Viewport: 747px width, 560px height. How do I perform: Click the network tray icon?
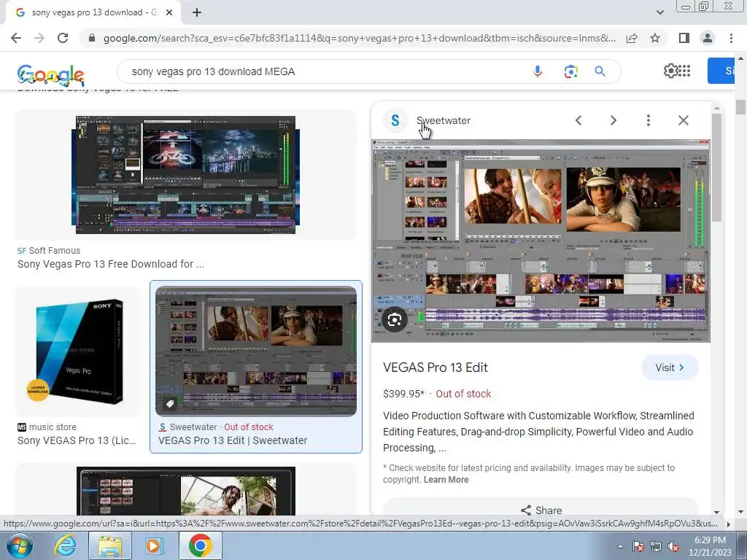coord(656,546)
